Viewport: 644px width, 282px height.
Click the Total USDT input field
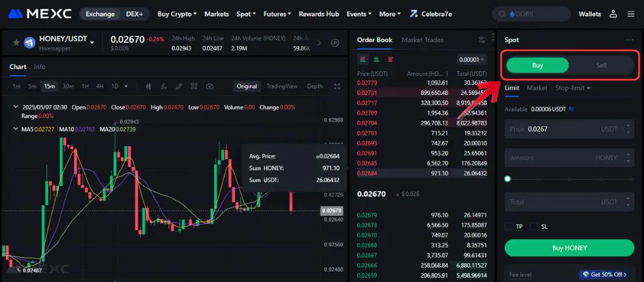(569, 202)
